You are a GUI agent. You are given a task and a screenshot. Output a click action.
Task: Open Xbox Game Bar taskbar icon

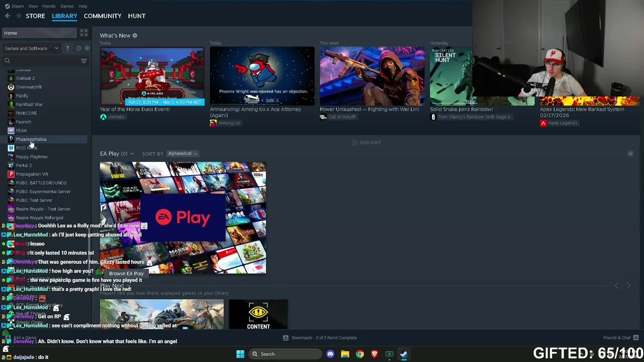point(389,354)
